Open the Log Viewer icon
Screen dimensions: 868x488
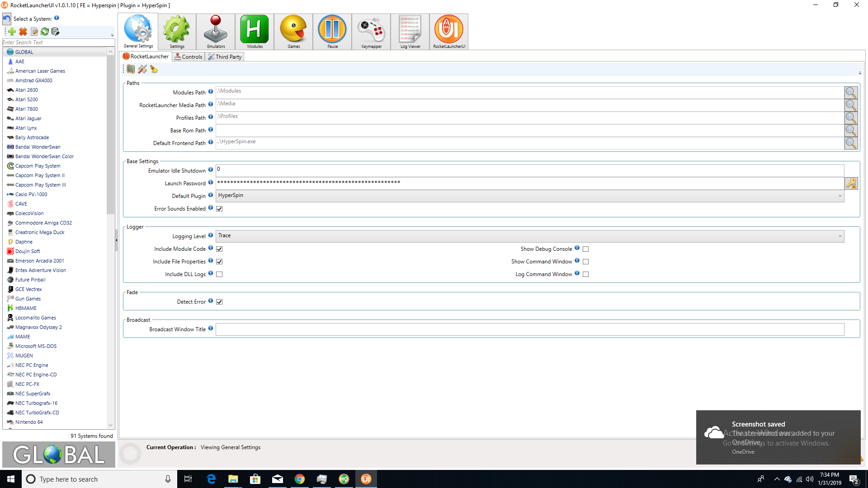(410, 31)
